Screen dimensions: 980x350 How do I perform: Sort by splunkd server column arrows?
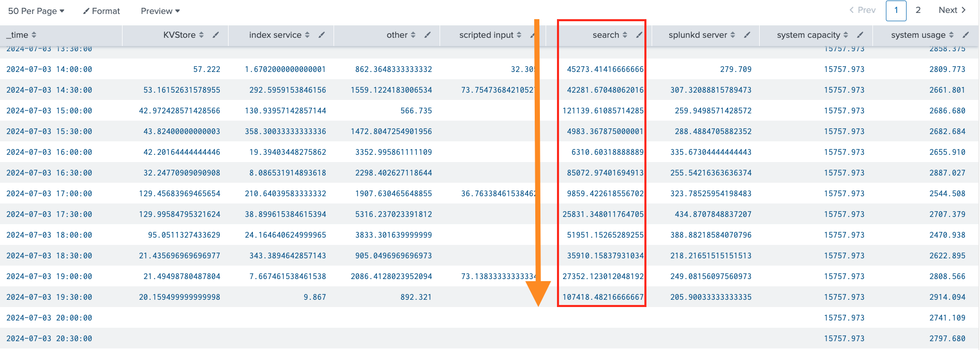tap(733, 35)
